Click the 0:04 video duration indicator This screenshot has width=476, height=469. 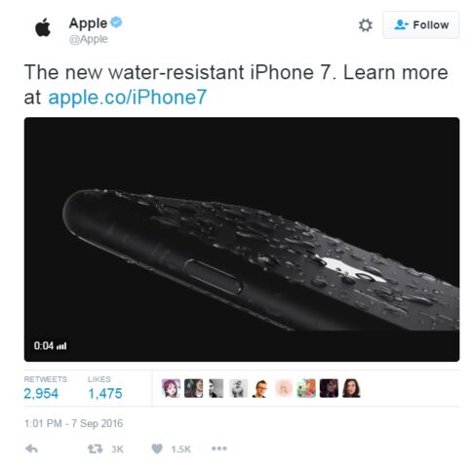pyautogui.click(x=50, y=345)
